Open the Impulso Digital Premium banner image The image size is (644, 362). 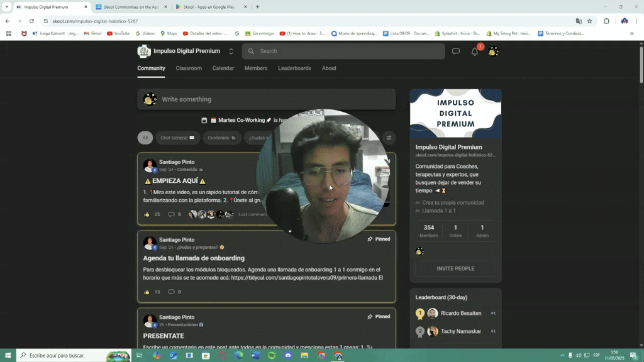tap(455, 113)
